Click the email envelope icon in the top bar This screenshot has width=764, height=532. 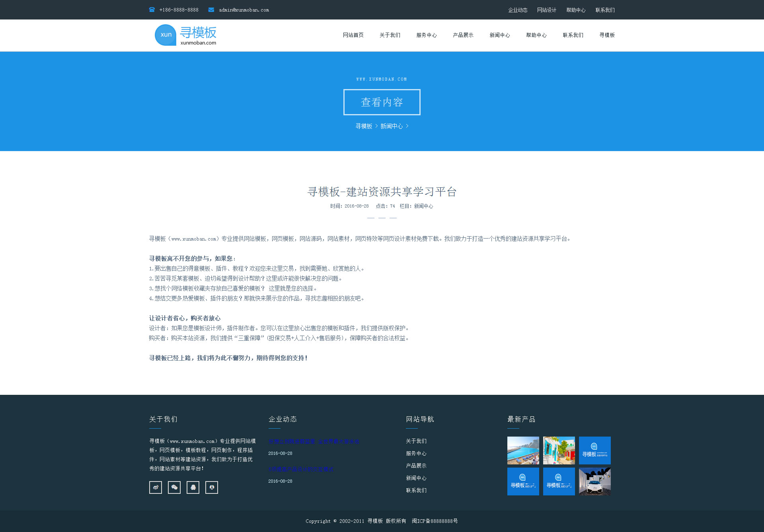tap(211, 10)
